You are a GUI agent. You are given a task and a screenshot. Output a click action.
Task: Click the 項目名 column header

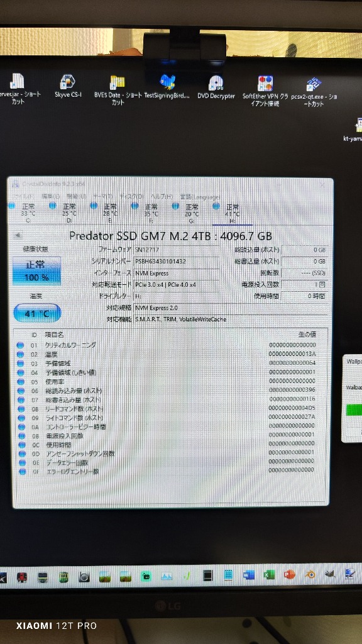(x=54, y=335)
